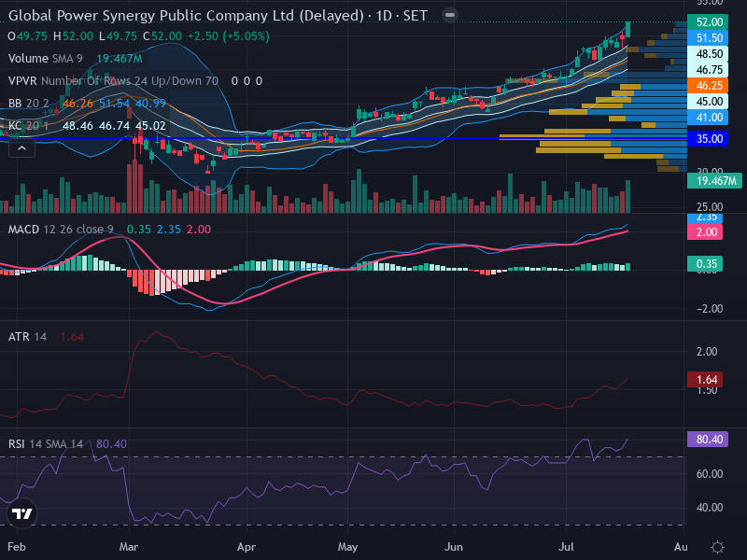Click the Feb label on time axis
Viewport: 747px width, 560px height.
[x=17, y=547]
